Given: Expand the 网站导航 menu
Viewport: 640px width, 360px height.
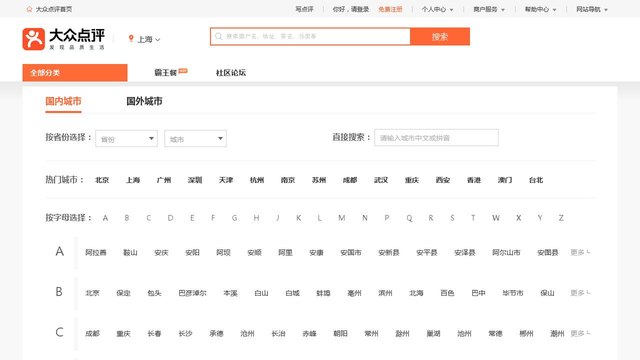Looking at the screenshot, I should (x=592, y=9).
